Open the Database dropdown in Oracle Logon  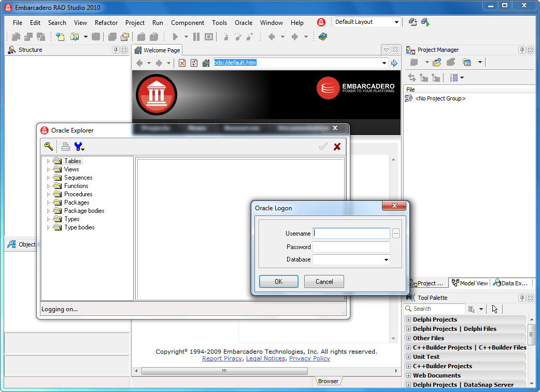tap(385, 259)
